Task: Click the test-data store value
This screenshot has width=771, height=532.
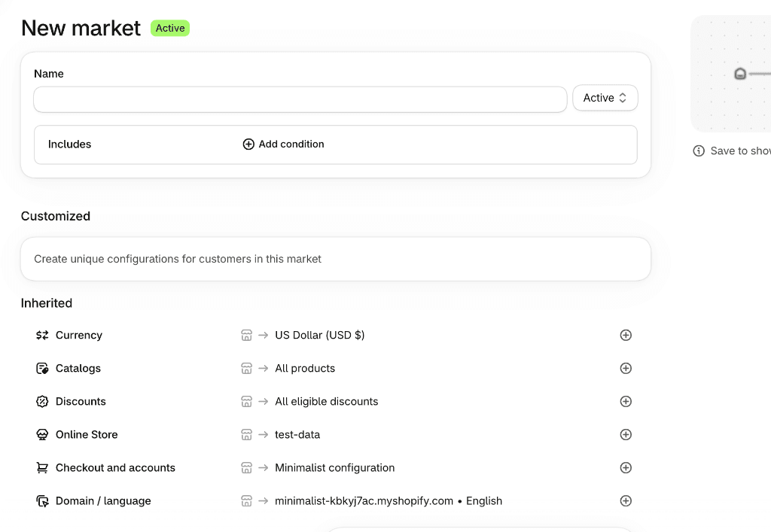Action: point(297,435)
